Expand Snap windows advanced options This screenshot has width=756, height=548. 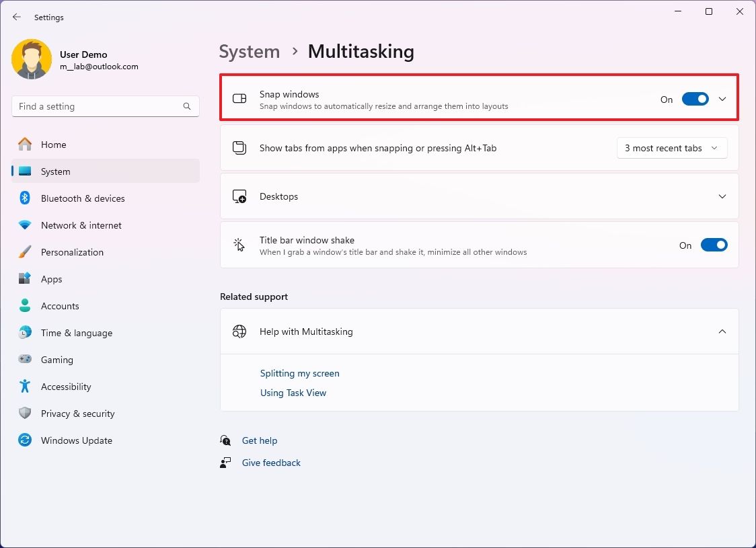(722, 98)
